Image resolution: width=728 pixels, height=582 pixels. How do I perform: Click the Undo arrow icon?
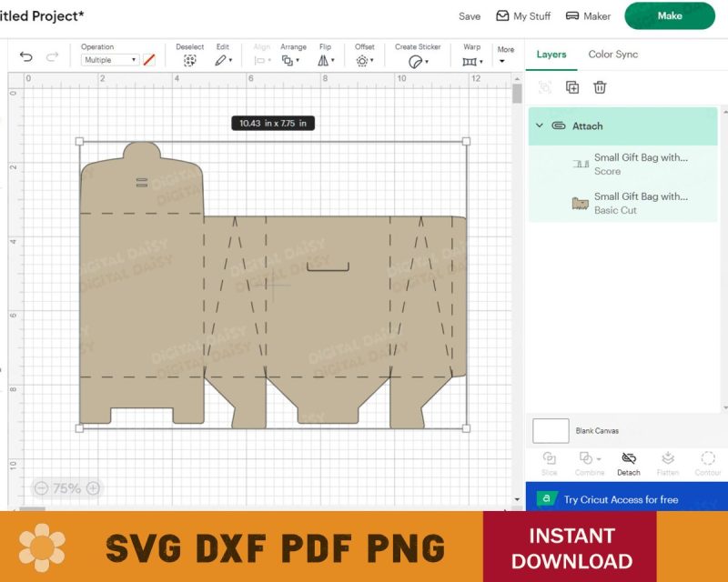25,57
